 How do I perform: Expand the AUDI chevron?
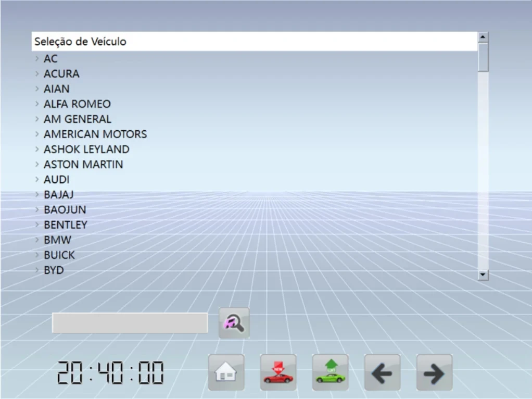tap(37, 179)
